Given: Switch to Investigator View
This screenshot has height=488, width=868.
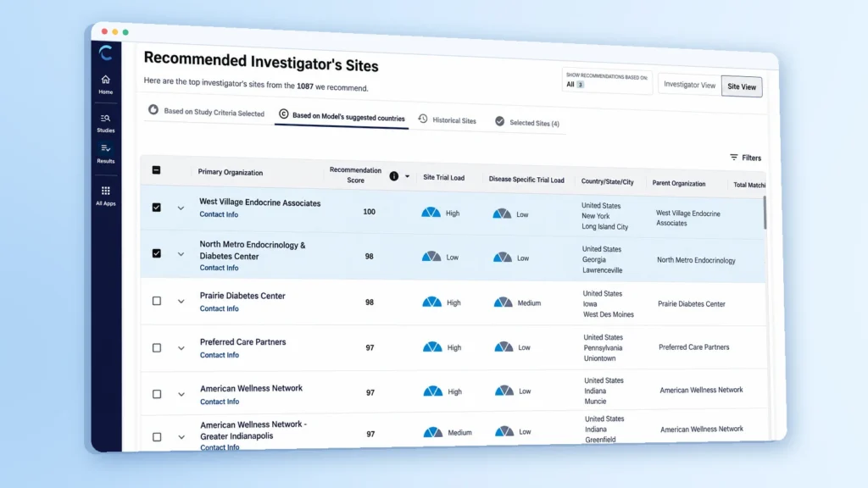Looking at the screenshot, I should coord(690,85).
